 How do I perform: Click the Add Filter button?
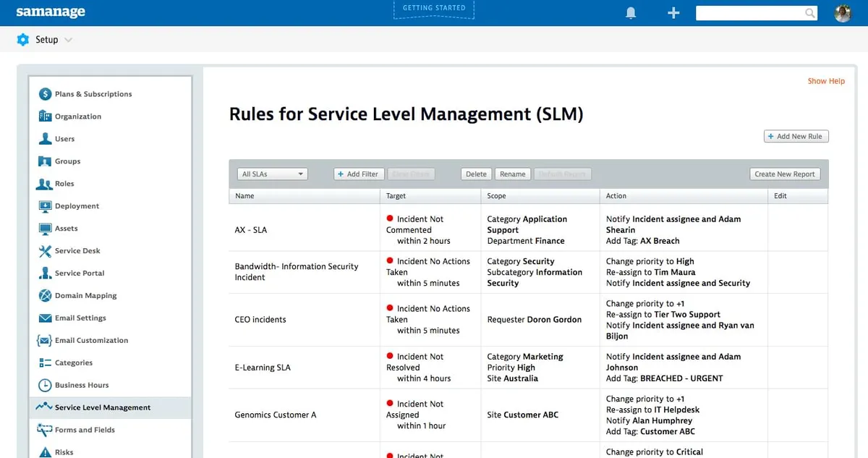point(358,174)
